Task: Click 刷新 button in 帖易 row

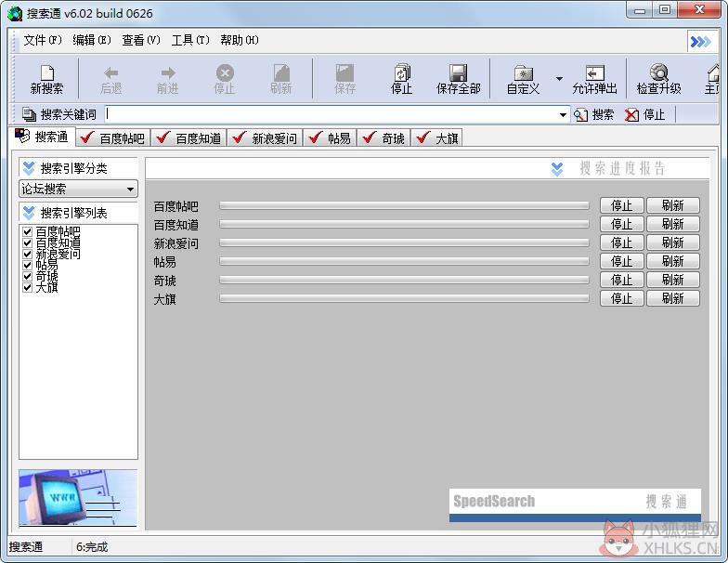Action: (x=672, y=261)
